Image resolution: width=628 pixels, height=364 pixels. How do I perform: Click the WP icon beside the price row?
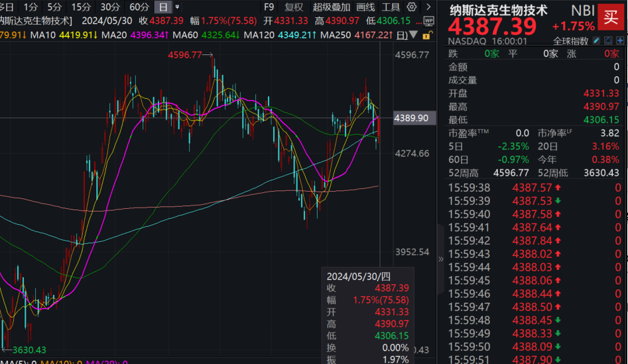[428, 21]
